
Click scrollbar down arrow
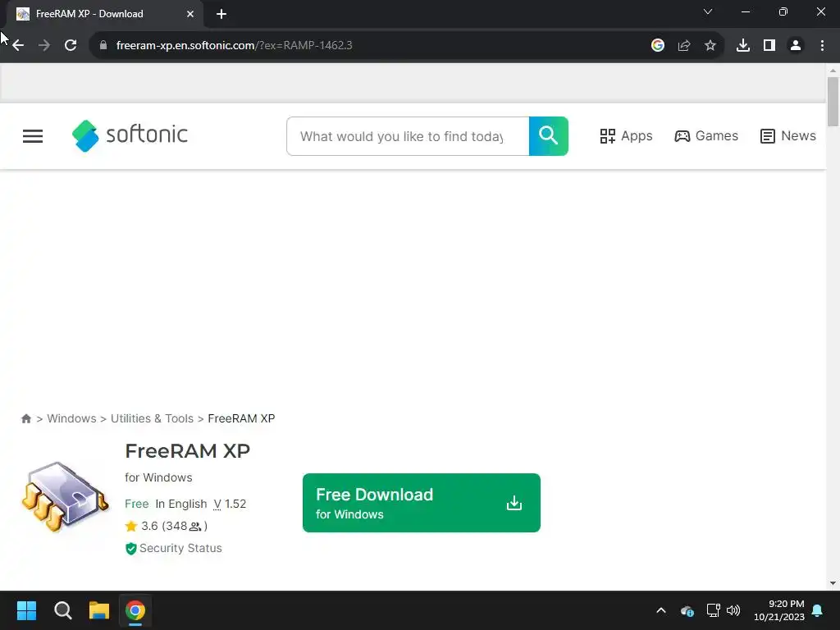point(833,584)
